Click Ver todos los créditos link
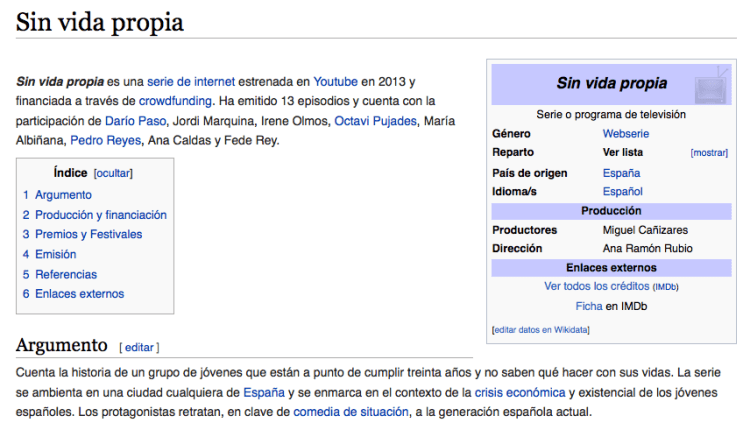 tap(597, 286)
